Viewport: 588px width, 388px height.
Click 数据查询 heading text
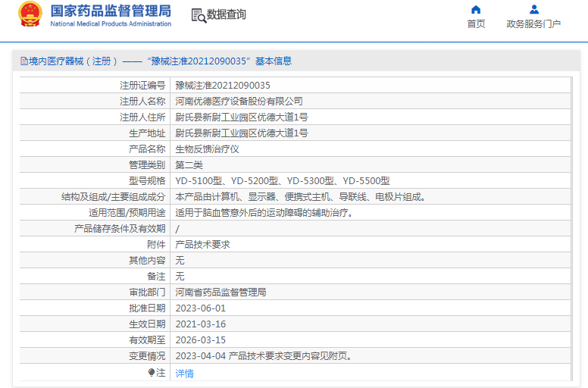[x=226, y=14]
